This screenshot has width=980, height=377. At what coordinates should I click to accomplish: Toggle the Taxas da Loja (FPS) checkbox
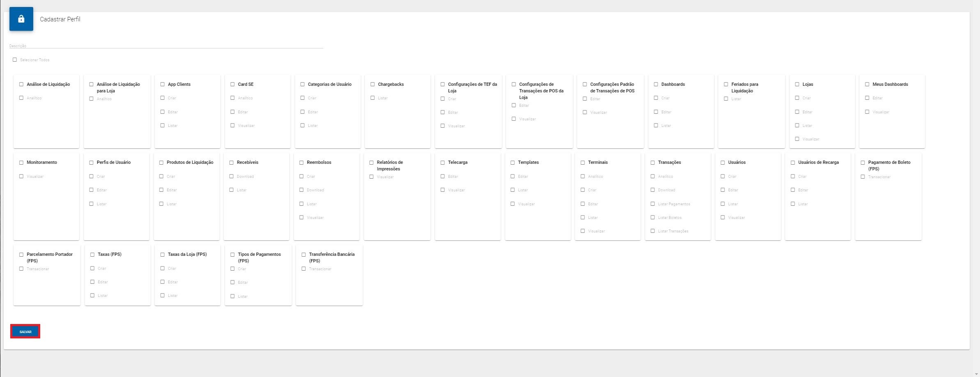pos(163,255)
